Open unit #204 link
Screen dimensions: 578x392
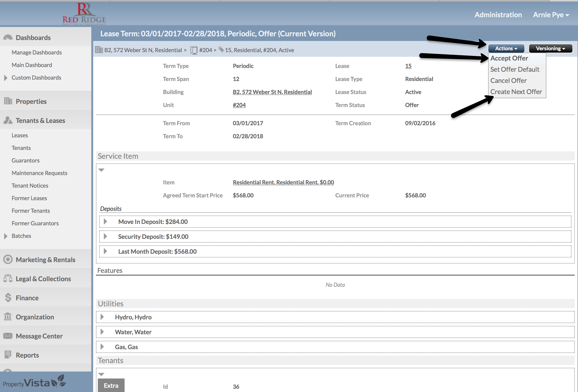pos(239,105)
